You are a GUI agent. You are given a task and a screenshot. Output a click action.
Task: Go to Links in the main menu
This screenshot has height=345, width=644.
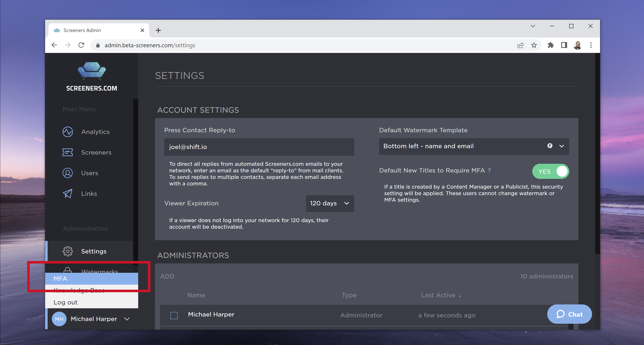89,194
